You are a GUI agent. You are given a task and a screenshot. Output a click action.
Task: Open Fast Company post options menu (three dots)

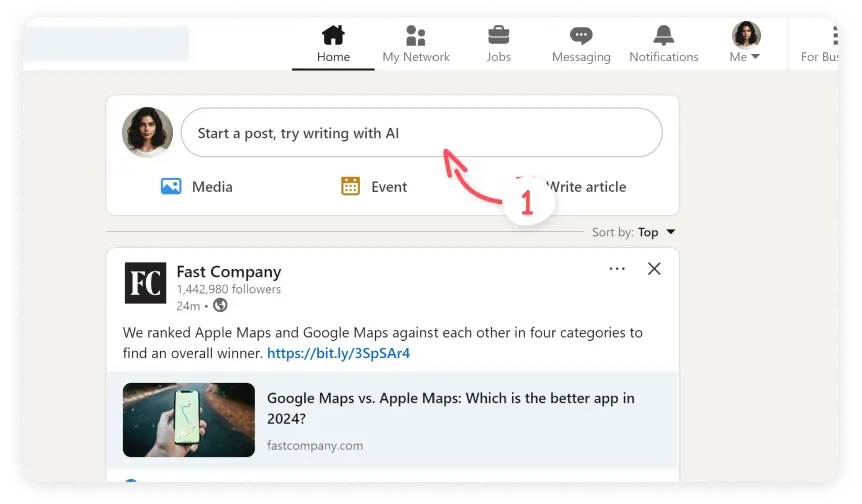point(617,269)
